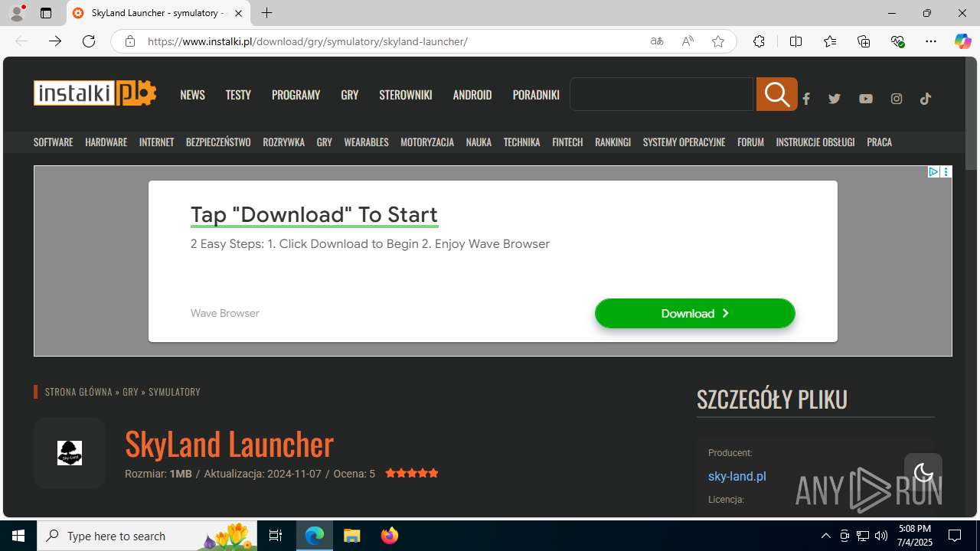
Task: Open the Collections icon
Action: click(x=864, y=41)
